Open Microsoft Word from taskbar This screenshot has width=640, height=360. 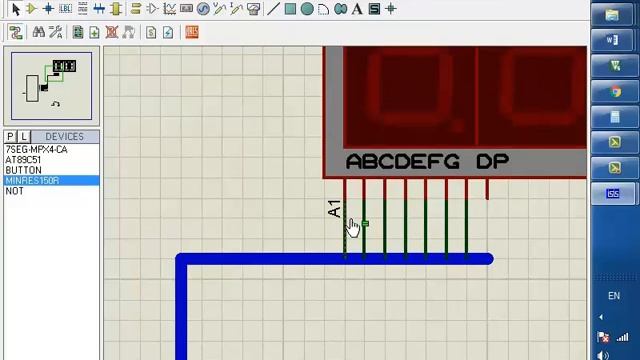pyautogui.click(x=611, y=40)
